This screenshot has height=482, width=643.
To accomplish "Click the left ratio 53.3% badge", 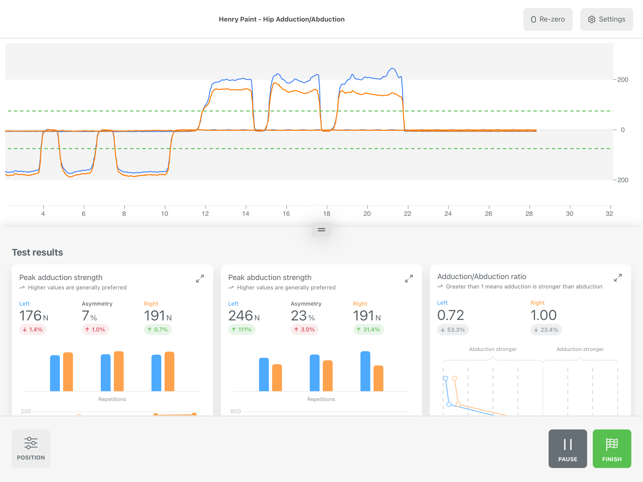I will tap(453, 329).
